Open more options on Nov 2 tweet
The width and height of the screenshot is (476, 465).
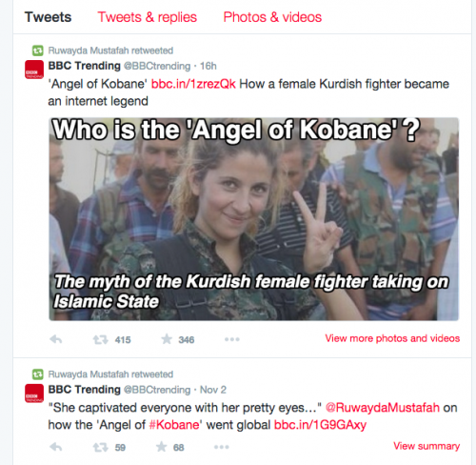coord(222,447)
